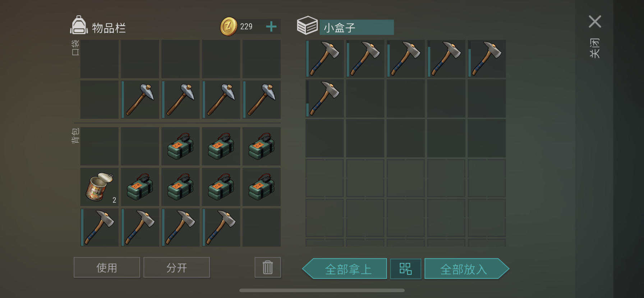Pick the first pickaxe in pocket row
This screenshot has width=644, height=298.
pos(140,100)
